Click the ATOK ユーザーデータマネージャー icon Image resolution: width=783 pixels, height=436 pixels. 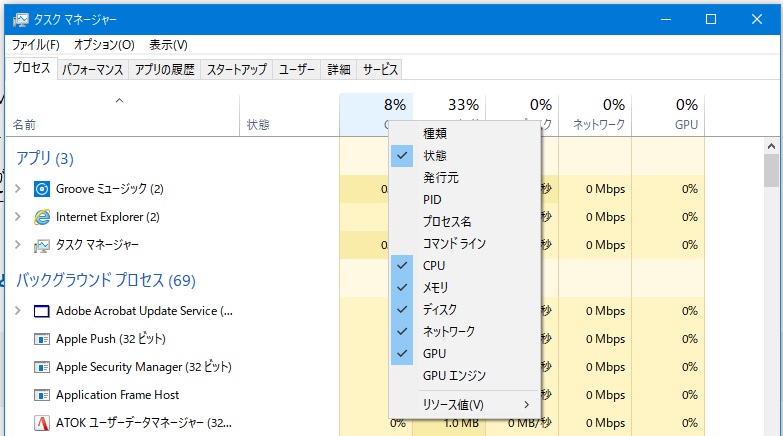pos(41,423)
